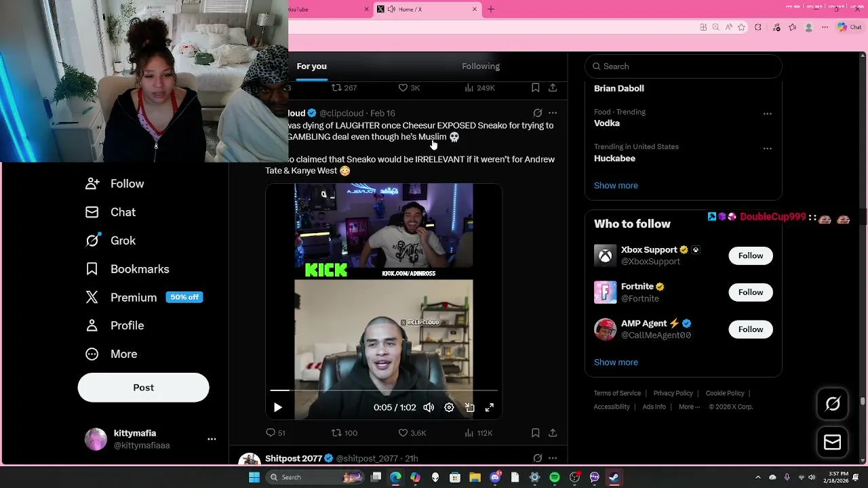Screen dimensions: 868x488
Task: Open more options for Vodka trend
Action: pos(767,114)
